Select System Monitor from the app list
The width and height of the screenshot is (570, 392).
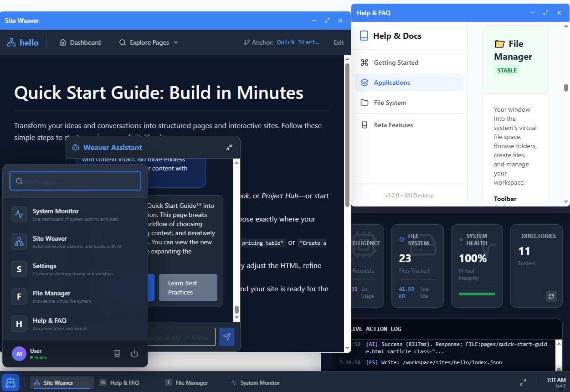pos(55,214)
